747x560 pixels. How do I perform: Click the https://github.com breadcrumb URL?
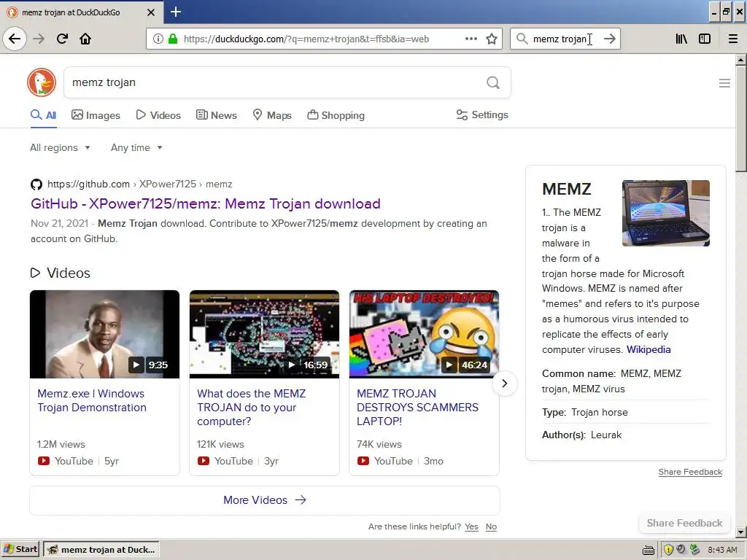tap(88, 184)
